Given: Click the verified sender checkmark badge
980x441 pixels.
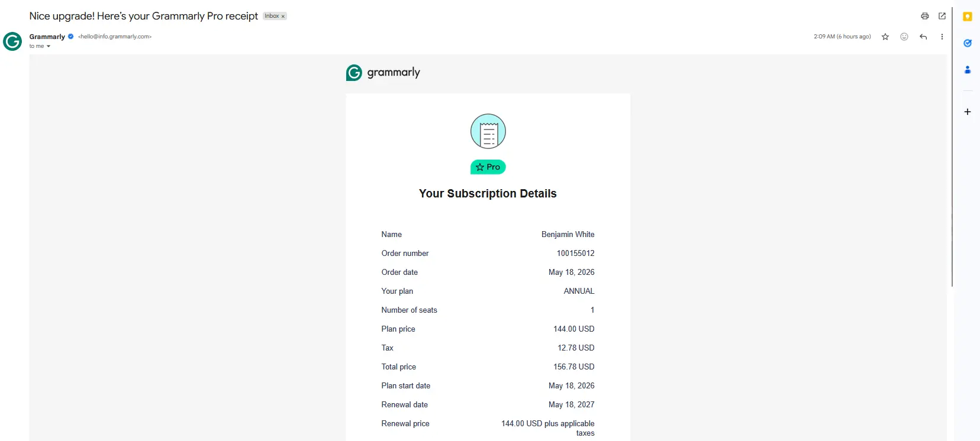Looking at the screenshot, I should click(71, 37).
